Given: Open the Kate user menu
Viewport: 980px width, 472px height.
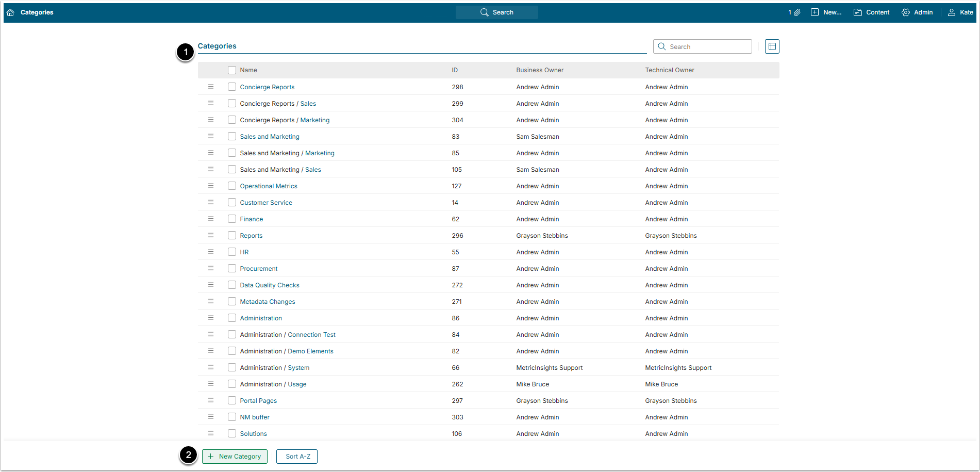Looking at the screenshot, I should coord(960,12).
